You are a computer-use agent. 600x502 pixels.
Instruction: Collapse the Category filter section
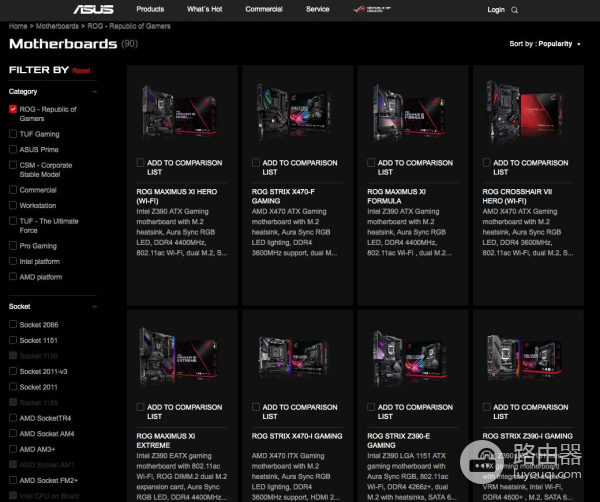pyautogui.click(x=96, y=91)
